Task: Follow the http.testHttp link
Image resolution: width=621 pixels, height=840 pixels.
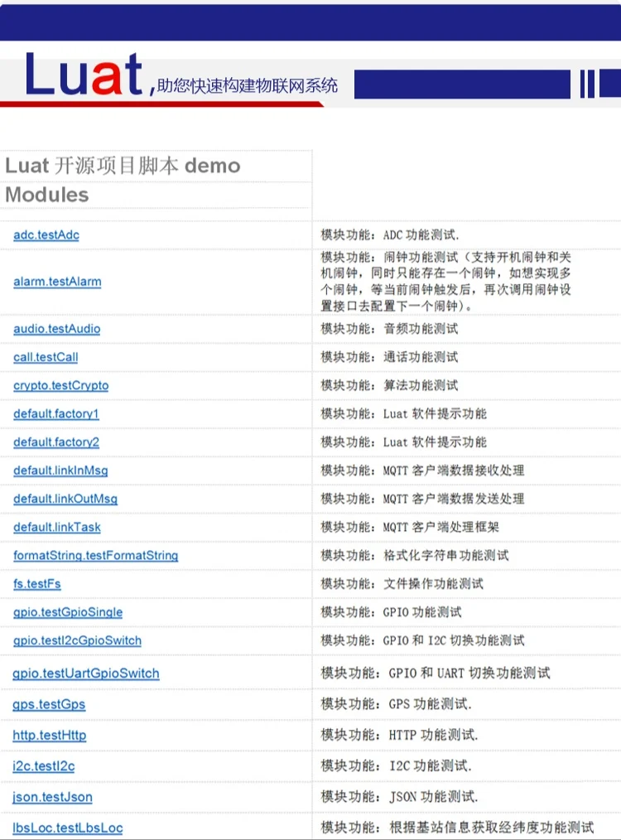Action: tap(49, 736)
